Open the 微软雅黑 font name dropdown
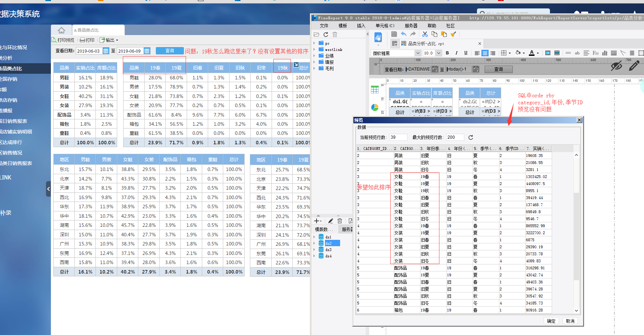Viewport: 644px width, 335px height. pos(418,53)
